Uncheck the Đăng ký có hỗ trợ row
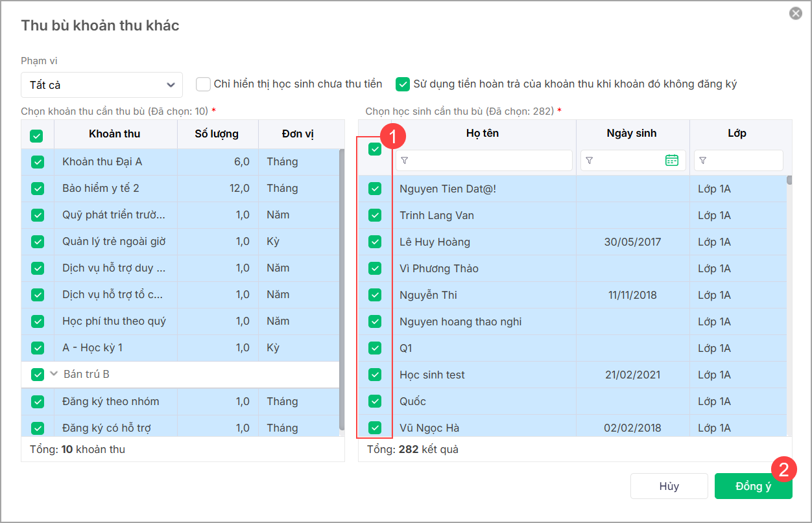Image resolution: width=812 pixels, height=523 pixels. tap(38, 428)
